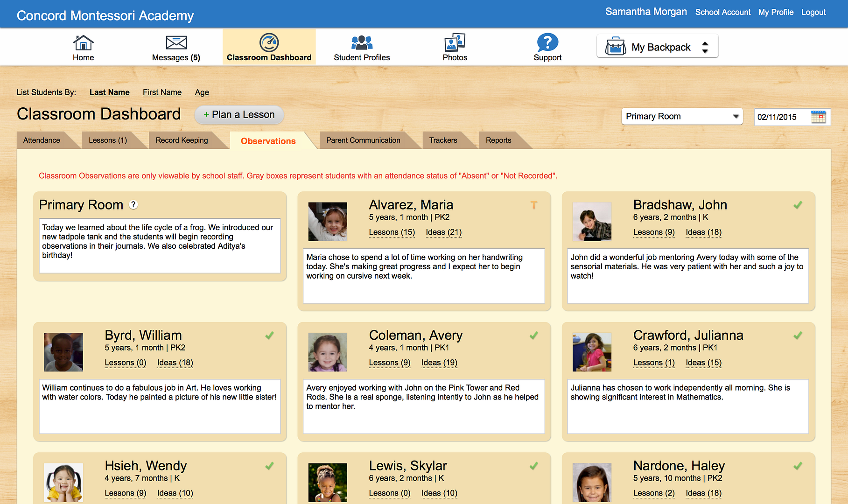The image size is (848, 504).
Task: Open Lessons (9) for Hsieh, Wendy
Action: (x=125, y=493)
